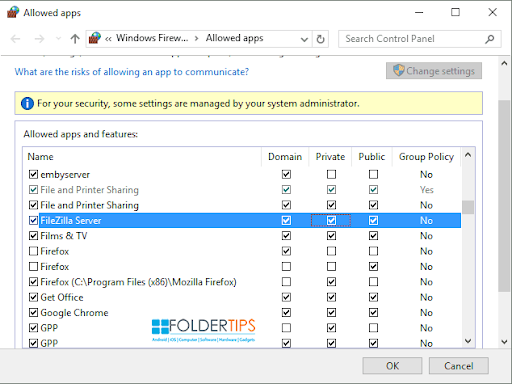512x384 pixels.
Task: Click the window scrollbar up arrow
Action: pyautogui.click(x=504, y=63)
